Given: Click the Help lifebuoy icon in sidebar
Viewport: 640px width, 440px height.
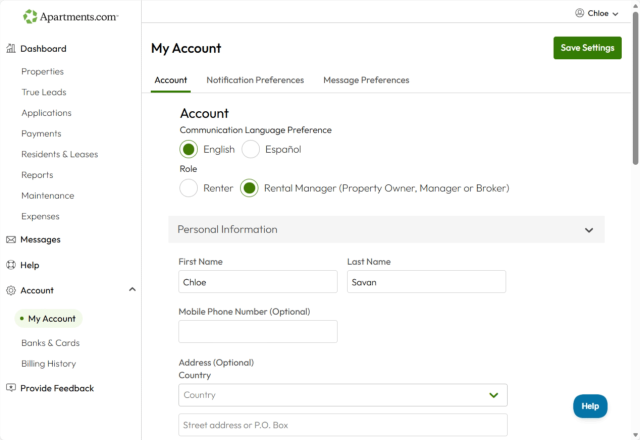Looking at the screenshot, I should [x=11, y=265].
